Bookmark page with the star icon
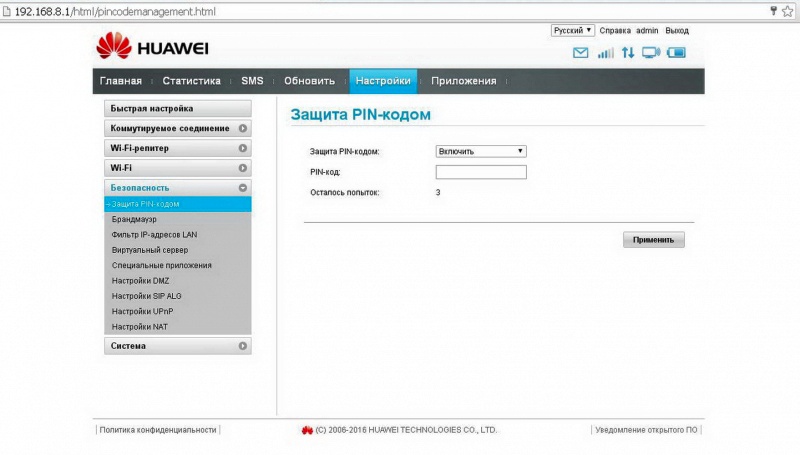800x455 pixels. 788,11
